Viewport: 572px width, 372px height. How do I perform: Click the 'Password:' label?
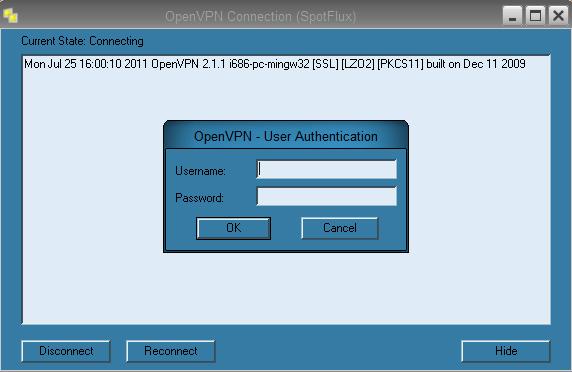[199, 198]
